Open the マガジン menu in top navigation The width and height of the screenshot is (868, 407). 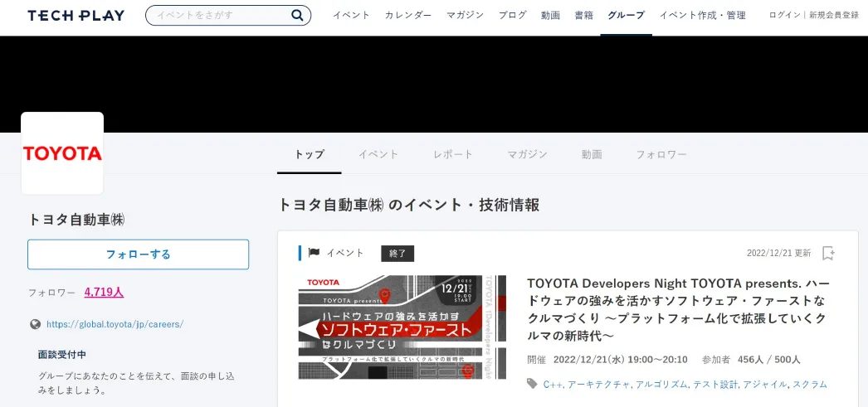[x=465, y=16]
